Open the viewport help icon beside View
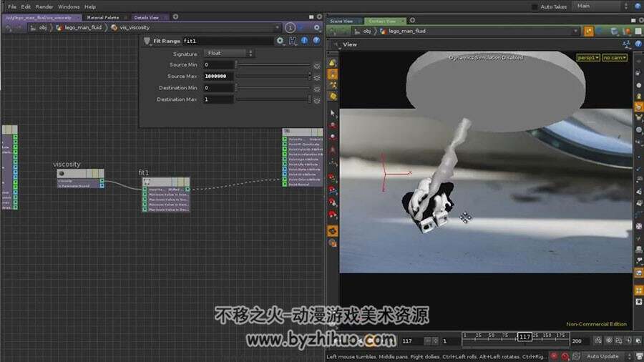The image size is (644, 362). click(638, 44)
